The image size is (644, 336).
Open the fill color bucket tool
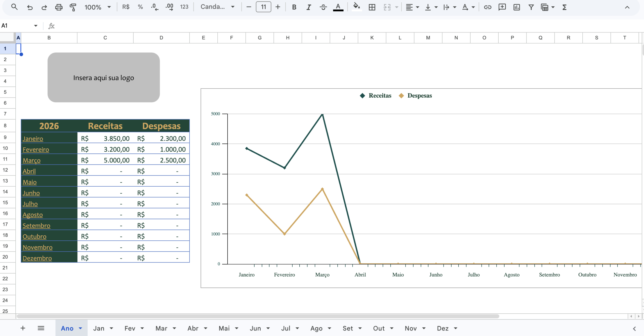(x=356, y=7)
